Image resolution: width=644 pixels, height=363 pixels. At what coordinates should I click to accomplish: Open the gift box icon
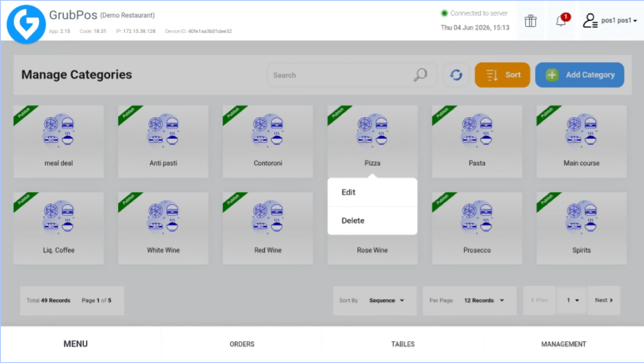click(530, 21)
